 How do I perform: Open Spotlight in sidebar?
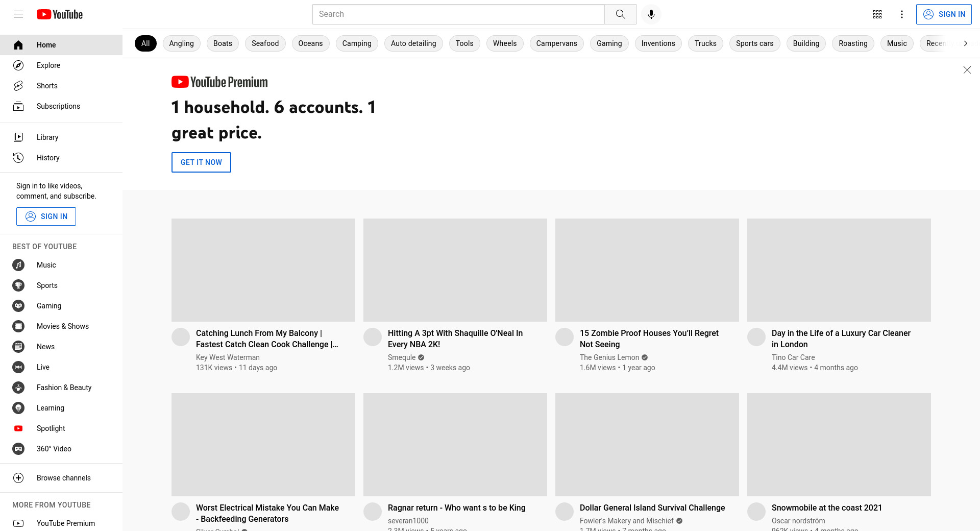61,428
